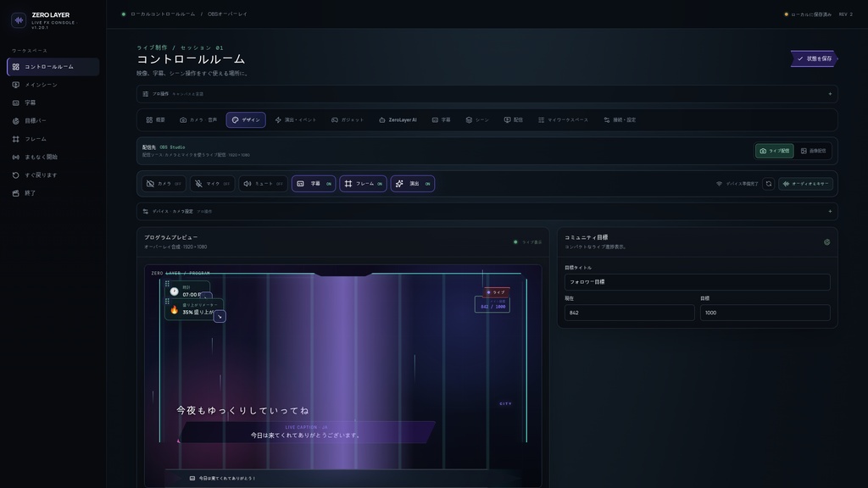This screenshot has width=868, height=488.
Task: Click the コミュニティ目標 panel corner icon
Action: (827, 241)
